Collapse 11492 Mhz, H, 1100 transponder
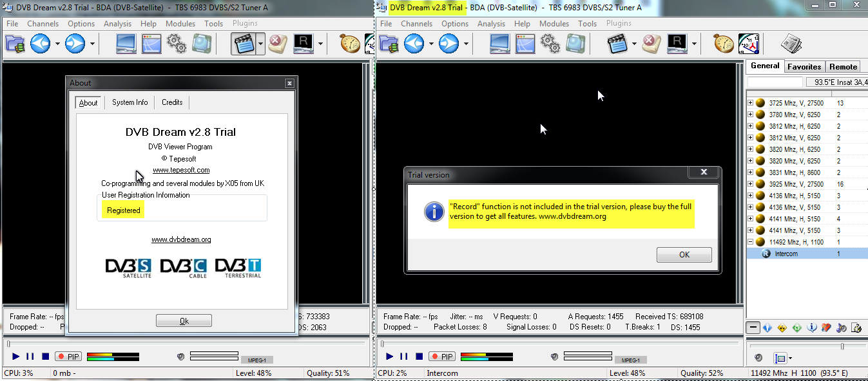 click(x=750, y=242)
